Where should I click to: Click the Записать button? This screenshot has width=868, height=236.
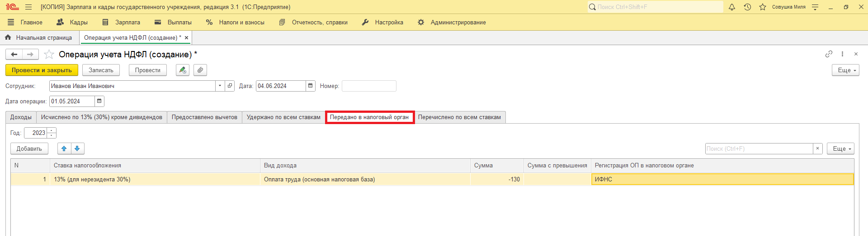click(101, 70)
